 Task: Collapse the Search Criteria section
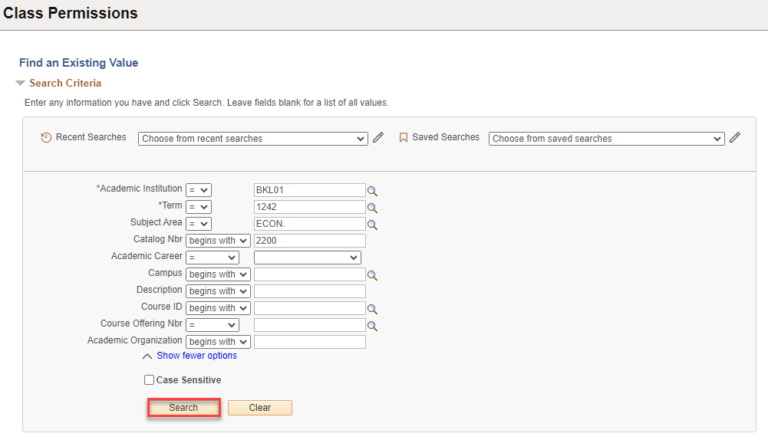[21, 83]
